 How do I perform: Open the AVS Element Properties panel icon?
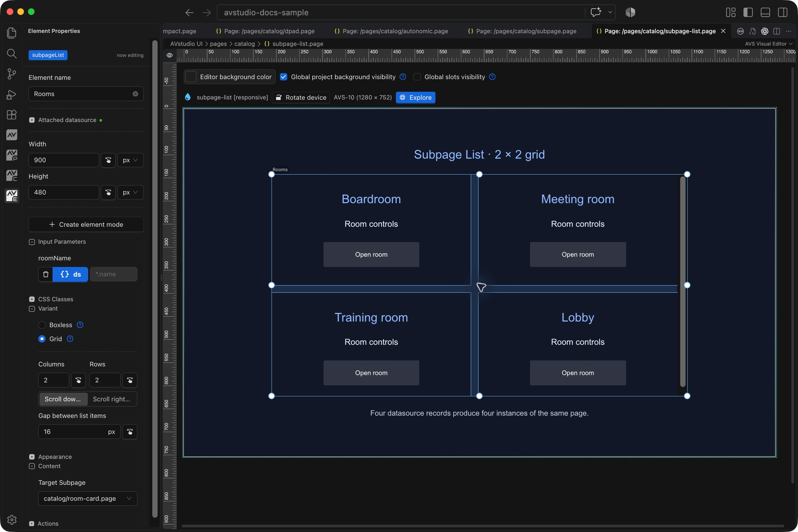(12, 196)
